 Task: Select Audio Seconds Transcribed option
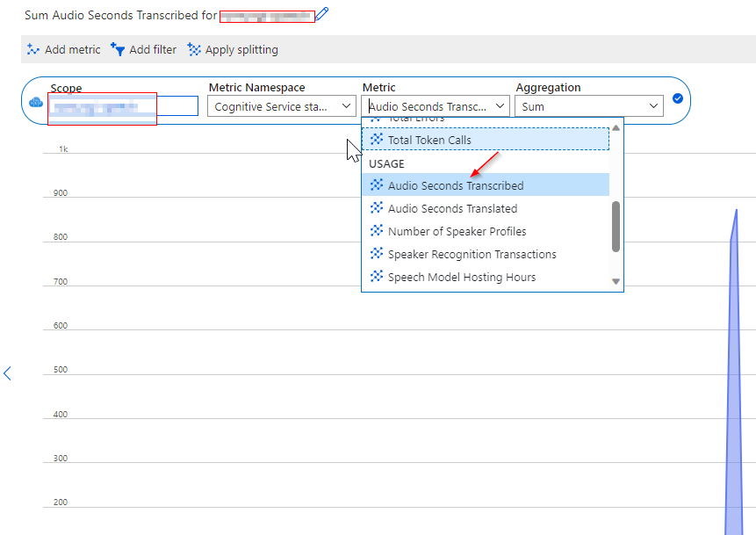coord(486,184)
